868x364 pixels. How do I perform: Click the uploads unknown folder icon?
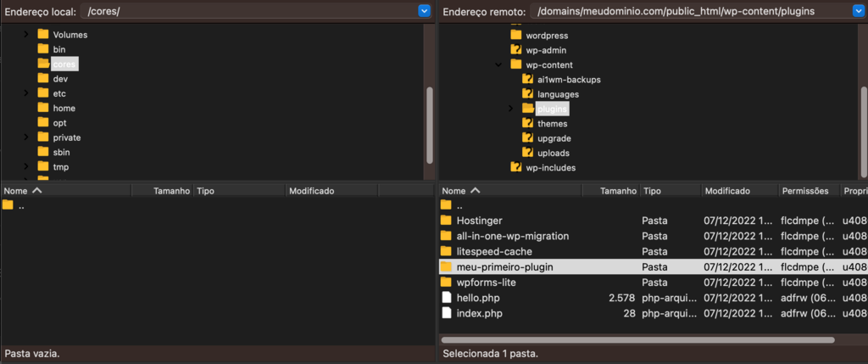pyautogui.click(x=527, y=153)
